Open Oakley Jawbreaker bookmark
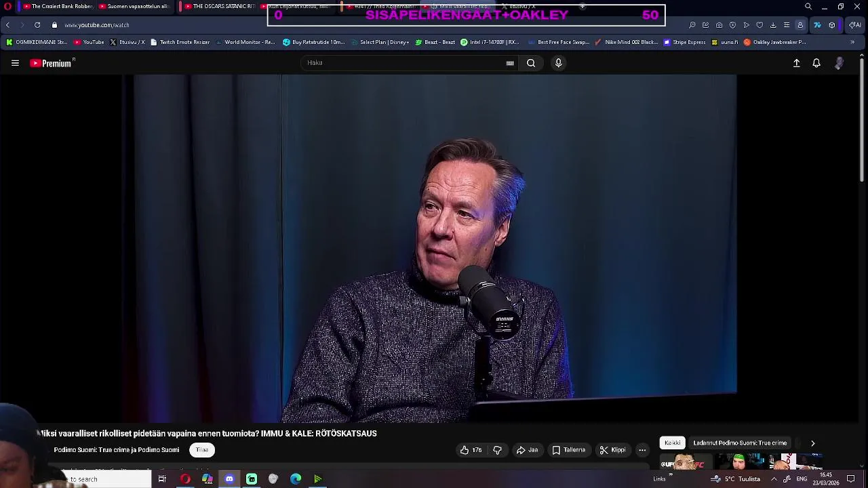Viewport: 868px width, 488px height. [x=774, y=42]
